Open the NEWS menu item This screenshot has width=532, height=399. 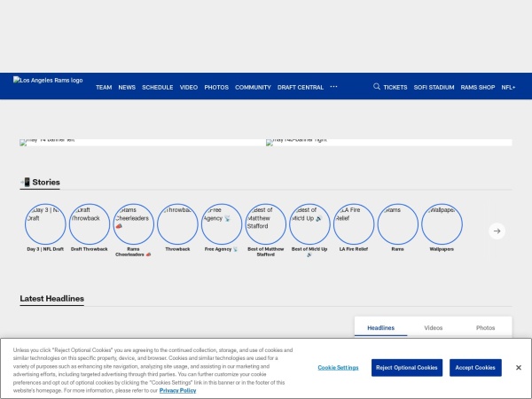click(127, 87)
